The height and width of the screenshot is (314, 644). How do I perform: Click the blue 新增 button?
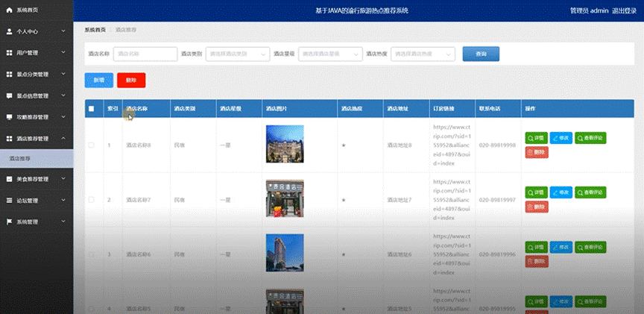[98, 80]
